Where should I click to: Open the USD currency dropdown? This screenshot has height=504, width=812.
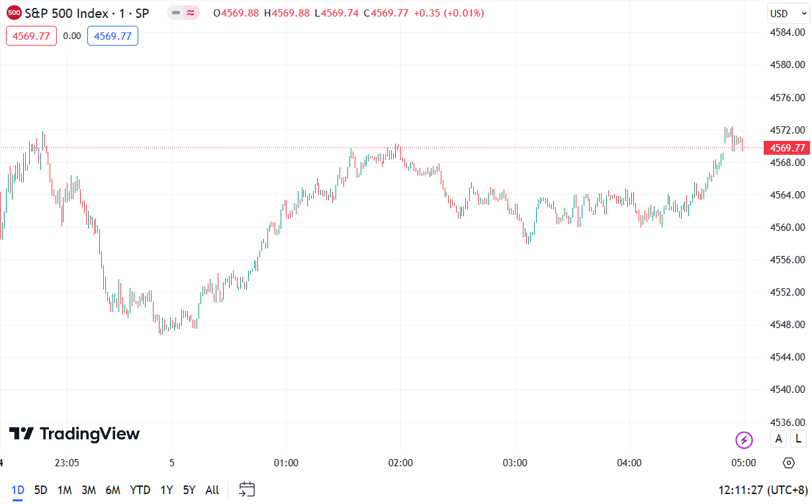pos(788,13)
